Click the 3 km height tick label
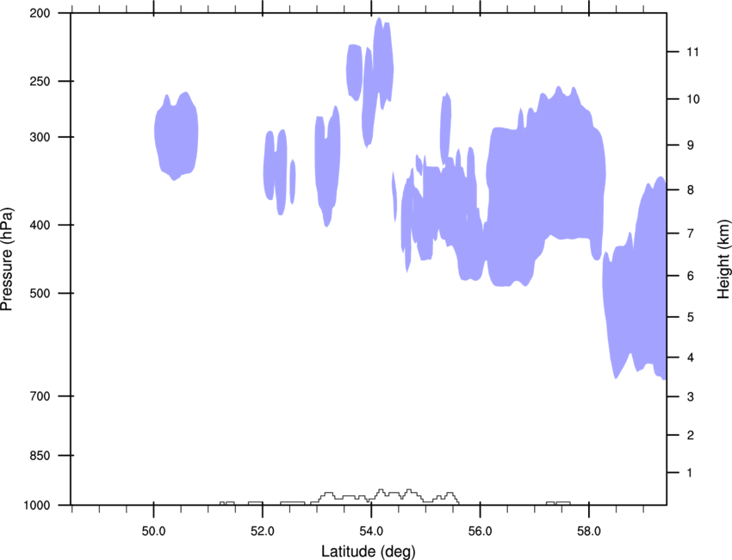 click(691, 397)
